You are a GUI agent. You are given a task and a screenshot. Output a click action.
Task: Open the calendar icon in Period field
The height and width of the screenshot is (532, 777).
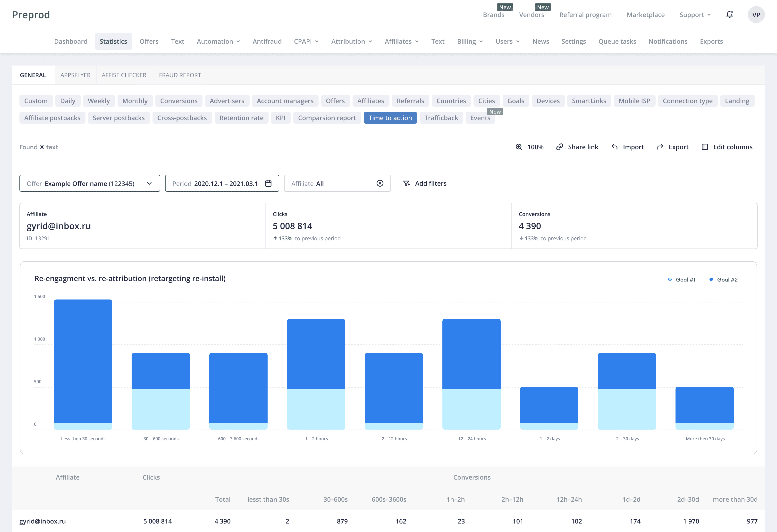click(x=268, y=183)
